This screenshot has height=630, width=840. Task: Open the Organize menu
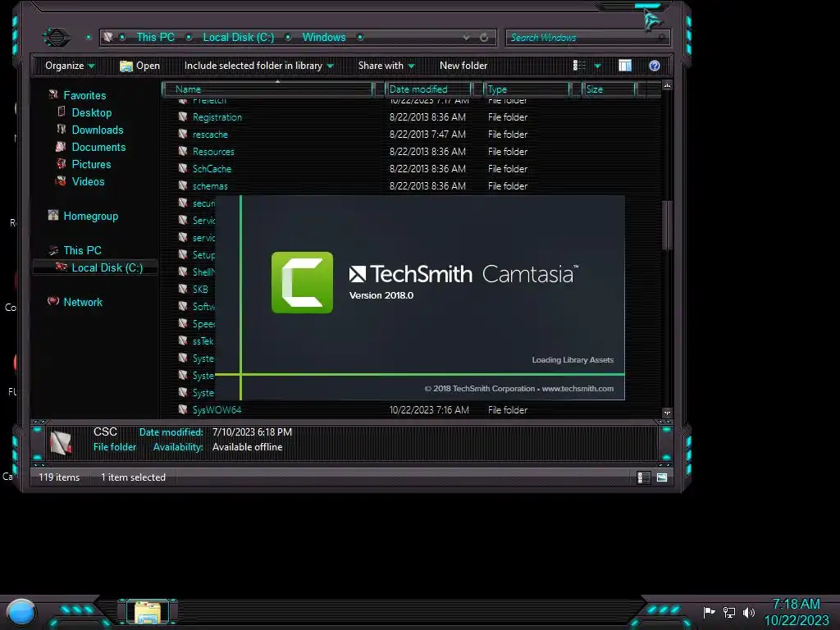click(70, 66)
